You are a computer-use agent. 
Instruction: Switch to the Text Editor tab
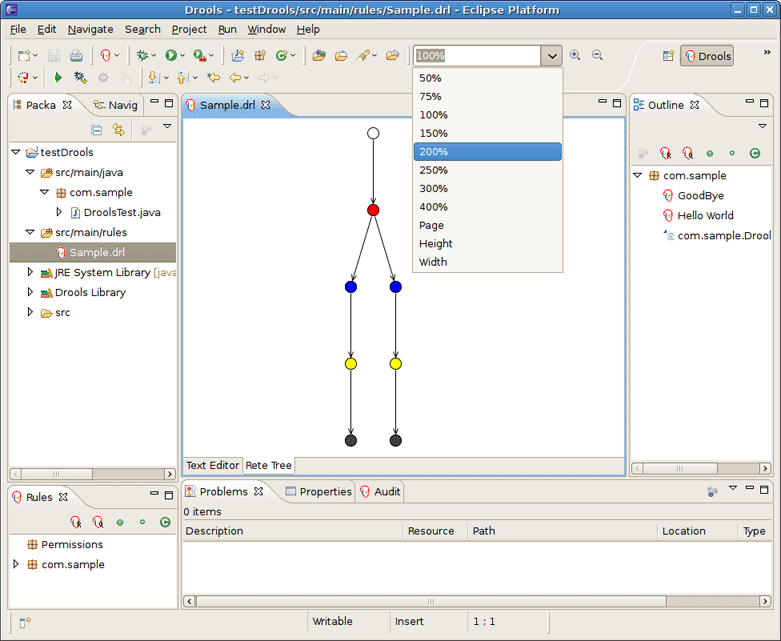(212, 465)
